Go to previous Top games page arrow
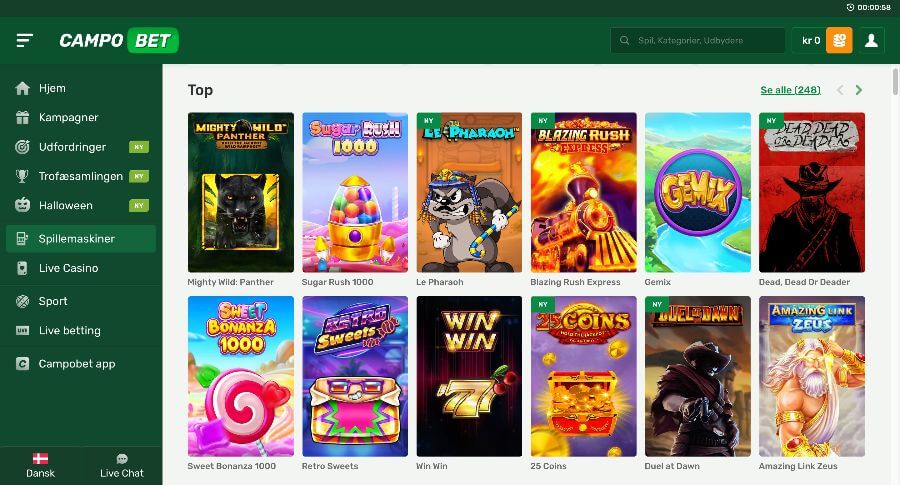900x485 pixels. [x=839, y=90]
